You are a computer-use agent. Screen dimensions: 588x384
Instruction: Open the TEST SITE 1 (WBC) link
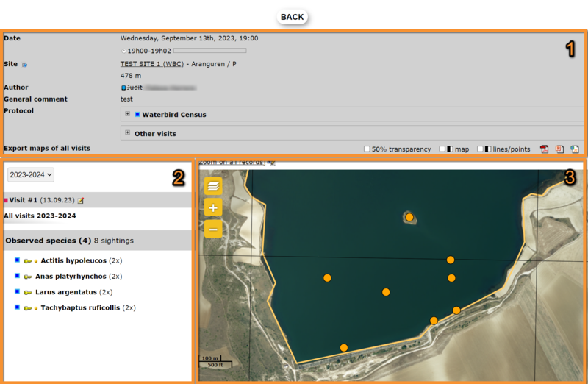click(152, 64)
